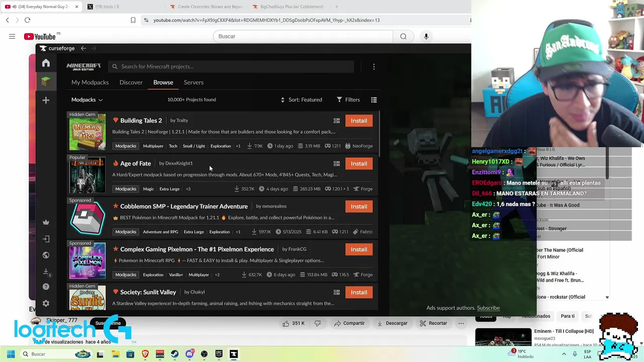Expand the Modpacks category dropdown
Image resolution: width=644 pixels, height=362 pixels.
[x=87, y=100]
